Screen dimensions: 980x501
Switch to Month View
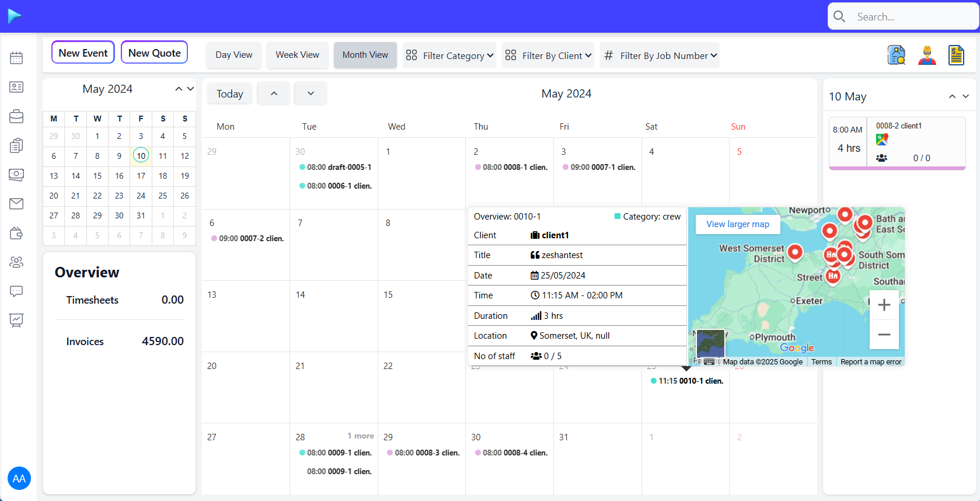(365, 55)
